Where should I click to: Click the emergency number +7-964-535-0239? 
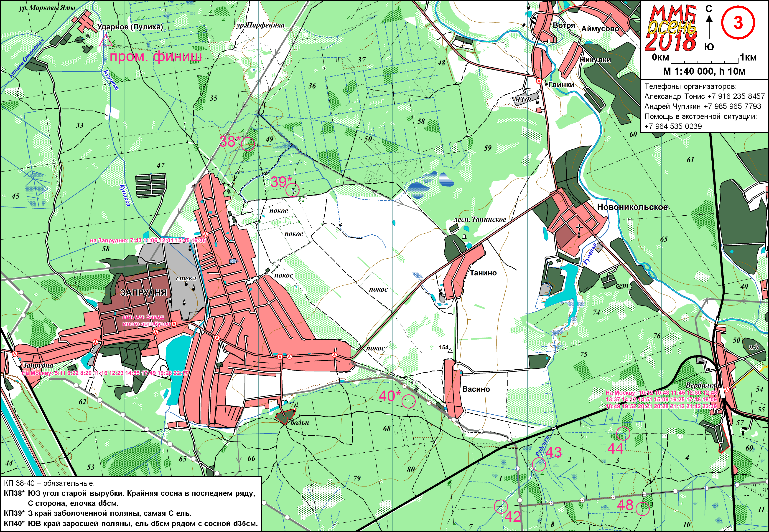673,126
